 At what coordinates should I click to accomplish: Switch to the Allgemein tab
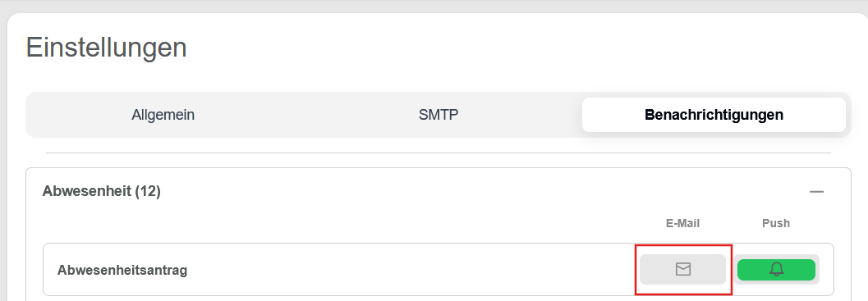(x=163, y=115)
